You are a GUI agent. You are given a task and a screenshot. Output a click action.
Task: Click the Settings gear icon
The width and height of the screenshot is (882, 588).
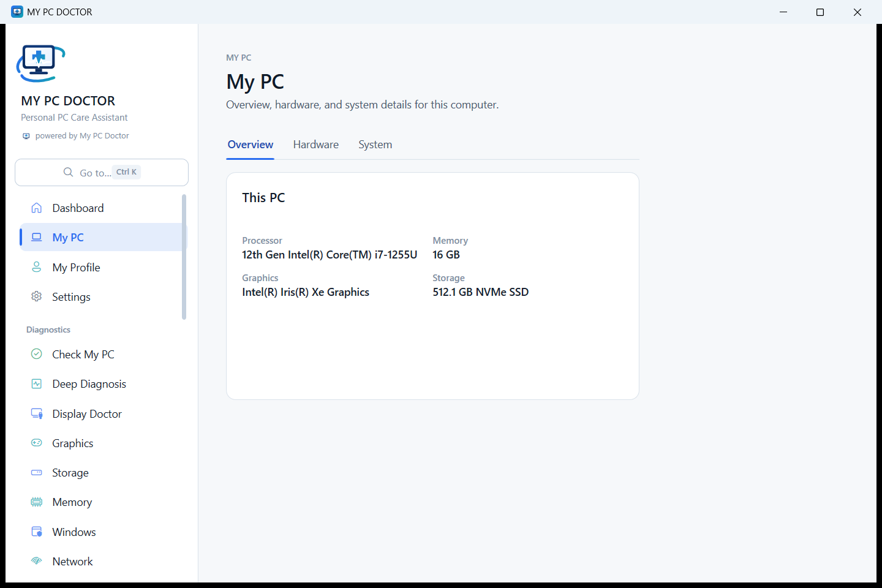37,296
